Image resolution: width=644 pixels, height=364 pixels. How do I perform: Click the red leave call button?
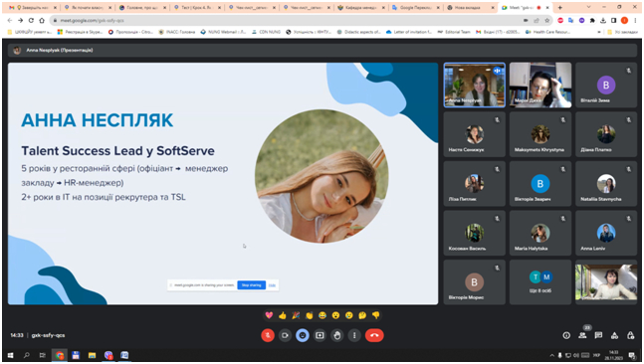click(374, 335)
